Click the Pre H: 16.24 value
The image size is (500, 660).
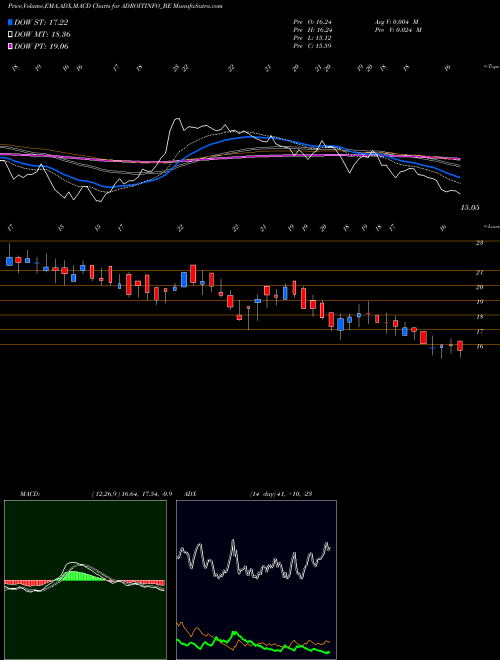(312, 30)
